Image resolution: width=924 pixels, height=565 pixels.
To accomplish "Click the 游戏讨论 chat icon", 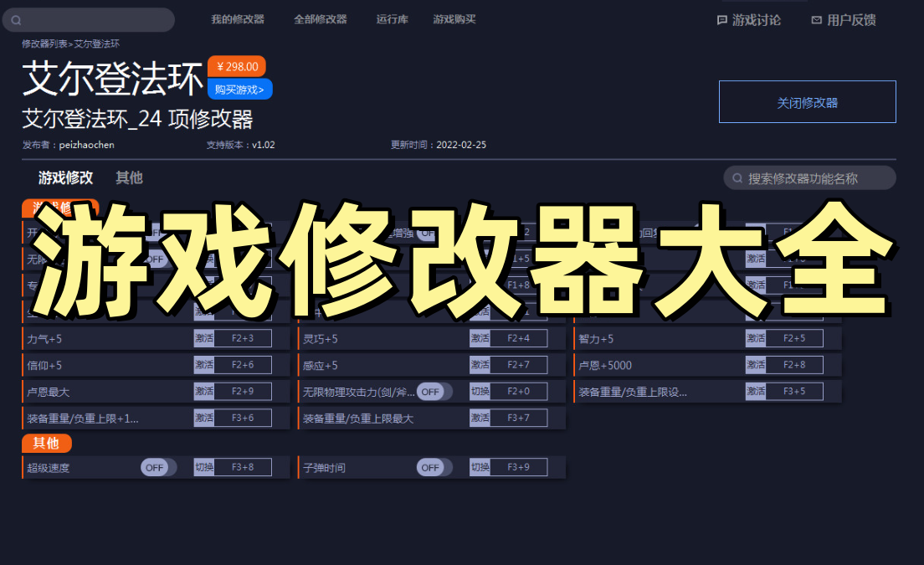I will pos(721,20).
